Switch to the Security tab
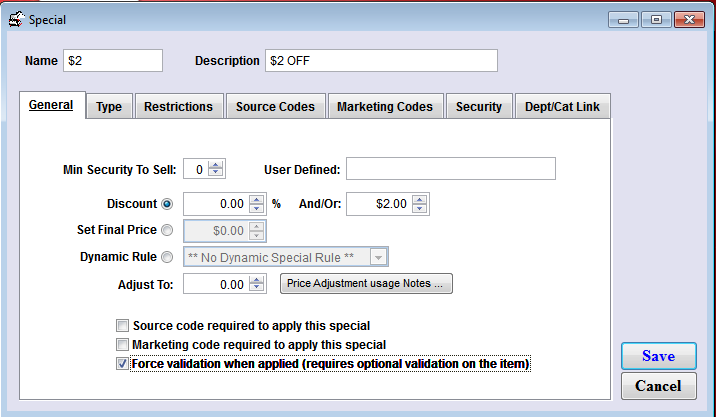Screen dimensions: 716x417 [479, 106]
